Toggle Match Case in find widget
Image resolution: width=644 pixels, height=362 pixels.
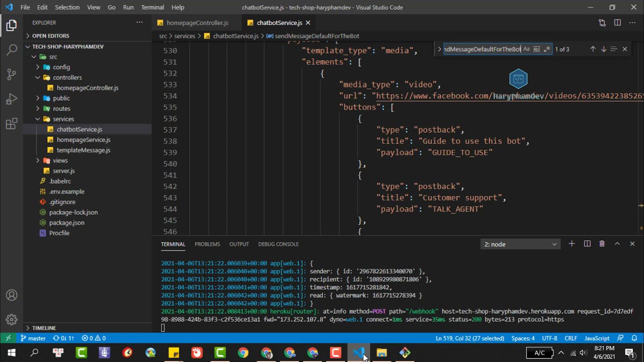tap(526, 49)
